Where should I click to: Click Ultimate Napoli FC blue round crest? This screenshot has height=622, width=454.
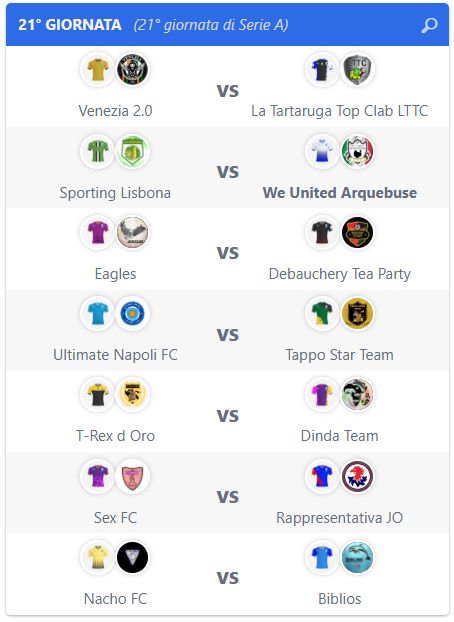coord(133,313)
